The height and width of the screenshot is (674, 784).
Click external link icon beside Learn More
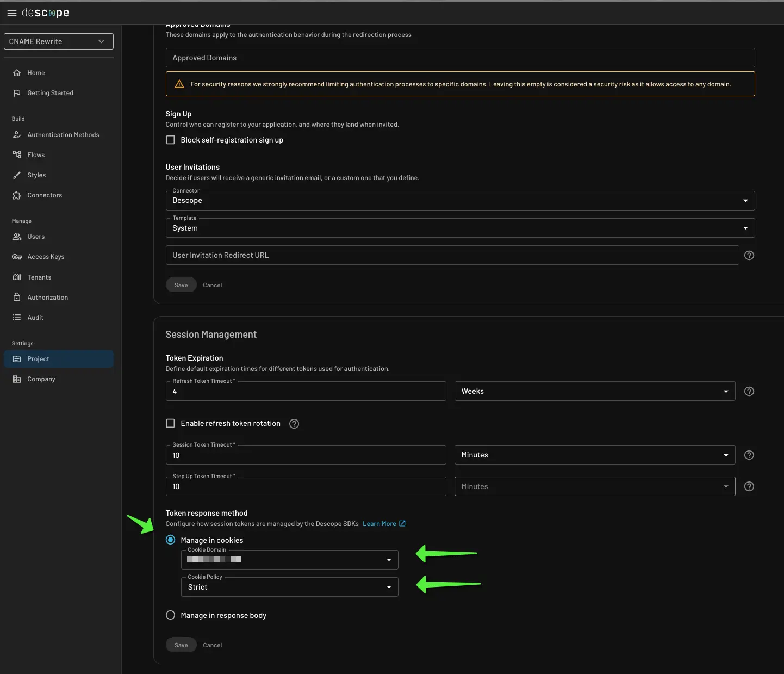tap(402, 523)
